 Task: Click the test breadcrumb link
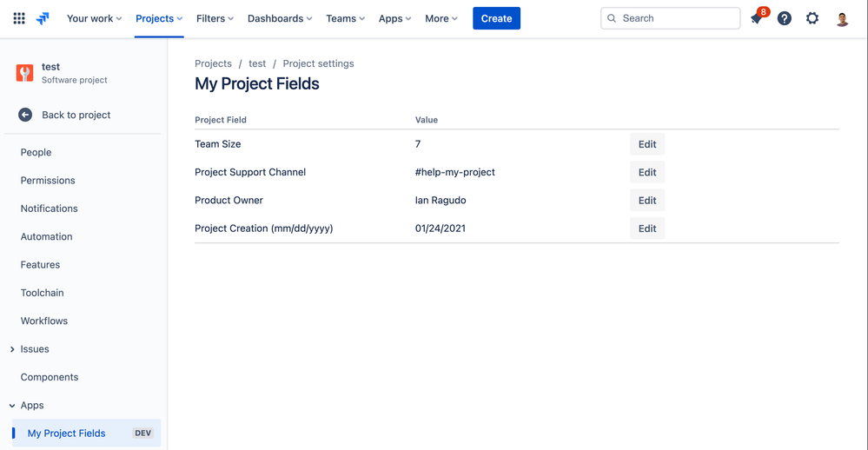pyautogui.click(x=257, y=63)
